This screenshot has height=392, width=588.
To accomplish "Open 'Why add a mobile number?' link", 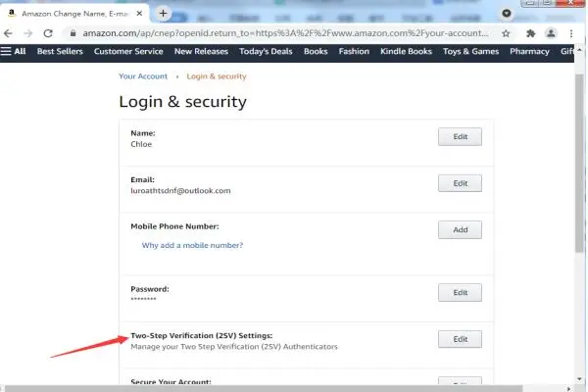I will (192, 245).
